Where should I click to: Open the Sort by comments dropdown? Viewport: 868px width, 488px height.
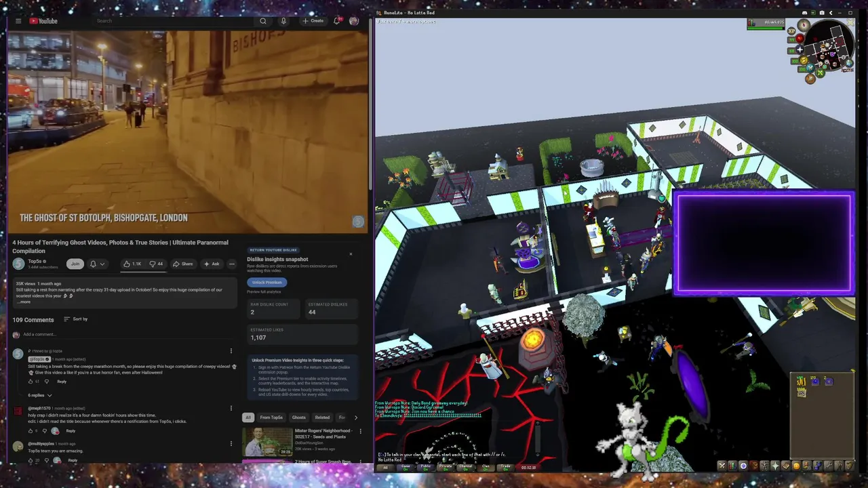coord(75,319)
